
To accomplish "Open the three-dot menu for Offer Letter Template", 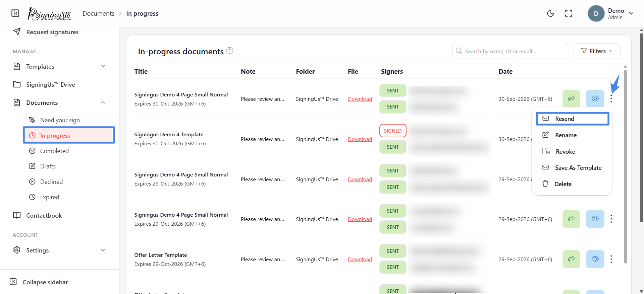I will click(611, 259).
